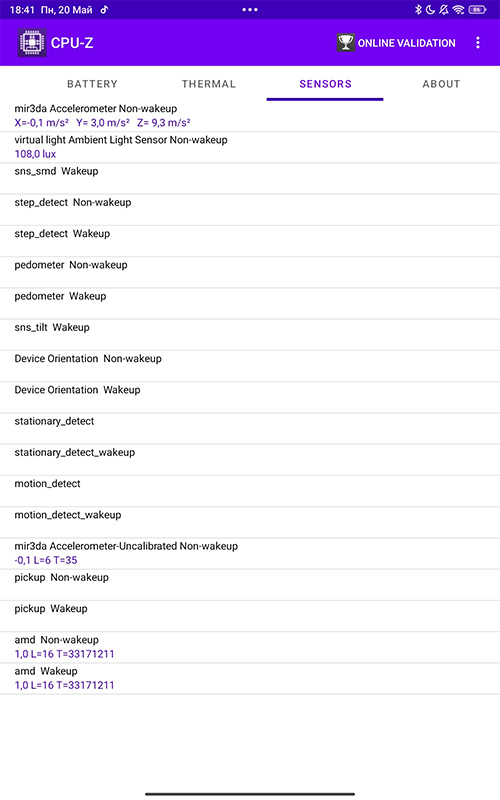Tap the Wi-Fi status bar icon
500x800 pixels.
(458, 10)
